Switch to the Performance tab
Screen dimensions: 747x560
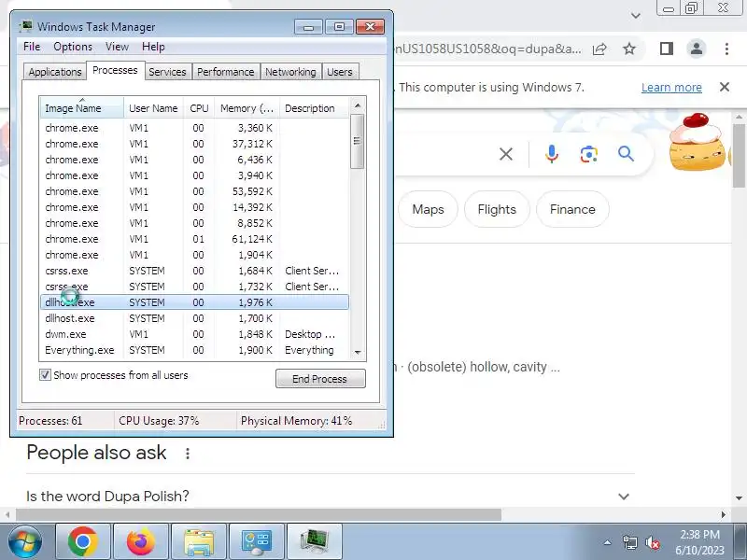tap(226, 72)
